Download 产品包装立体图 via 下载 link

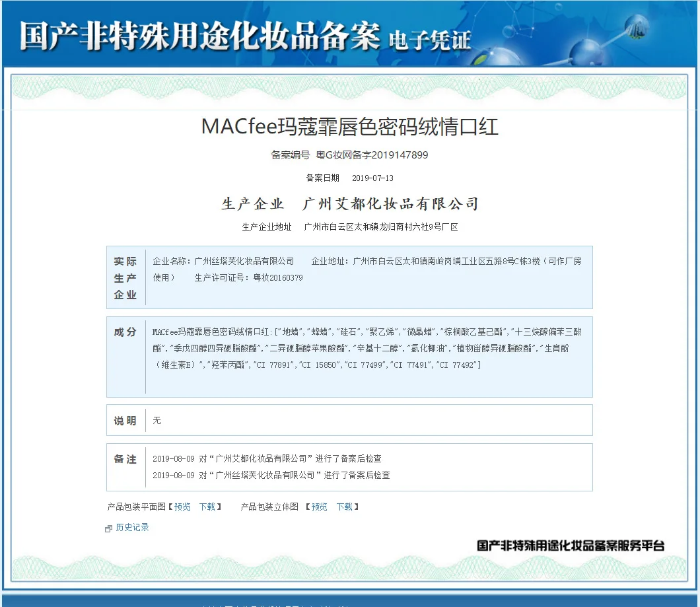tap(345, 507)
